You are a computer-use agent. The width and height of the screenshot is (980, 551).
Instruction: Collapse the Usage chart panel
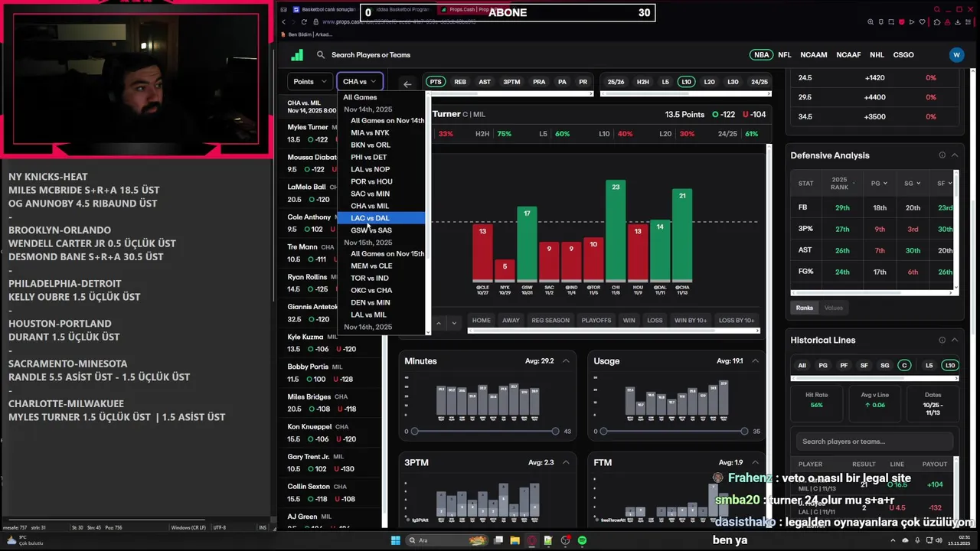tap(755, 361)
